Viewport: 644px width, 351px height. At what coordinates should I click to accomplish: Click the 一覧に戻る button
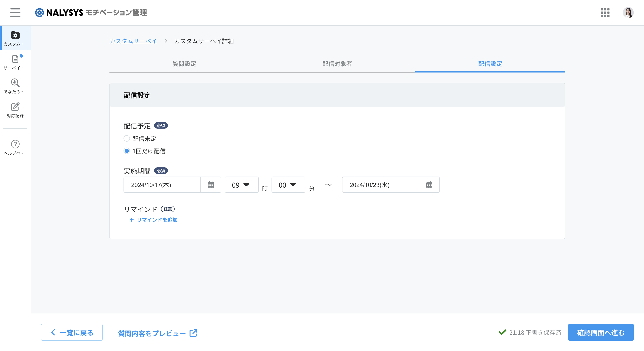click(x=72, y=332)
